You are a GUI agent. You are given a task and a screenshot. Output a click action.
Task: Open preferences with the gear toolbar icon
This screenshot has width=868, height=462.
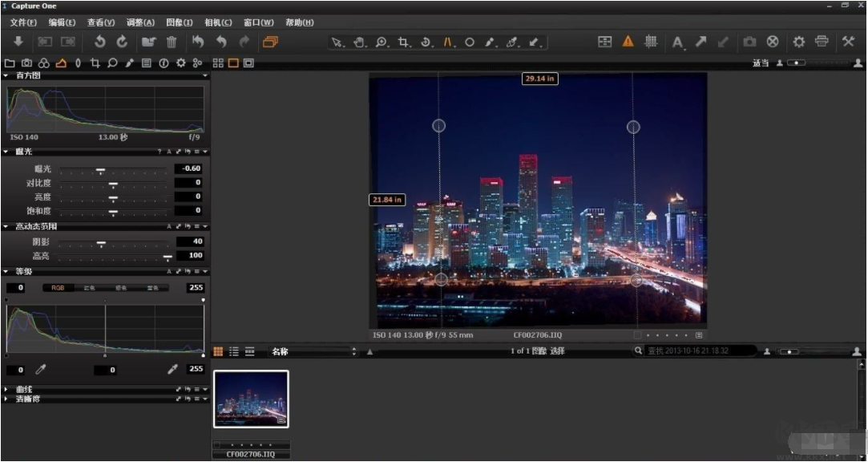click(x=798, y=42)
